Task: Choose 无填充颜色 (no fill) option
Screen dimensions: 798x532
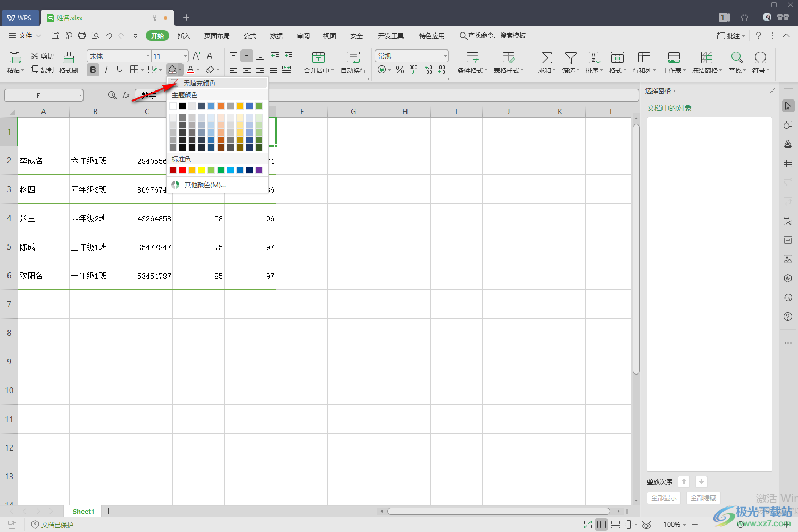Action: coord(217,83)
